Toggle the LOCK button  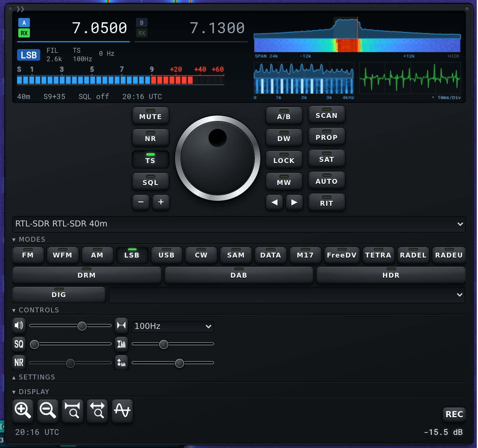(x=284, y=159)
